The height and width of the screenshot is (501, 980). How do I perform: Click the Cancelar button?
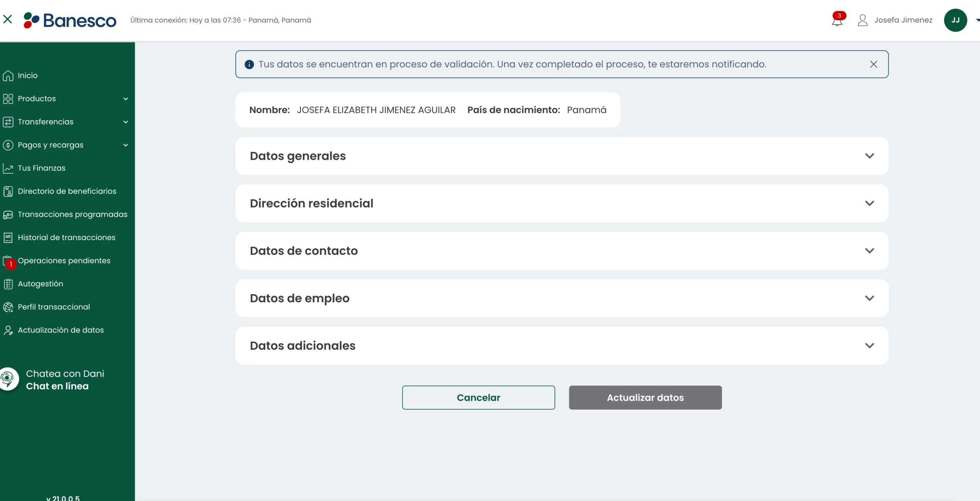pyautogui.click(x=479, y=398)
